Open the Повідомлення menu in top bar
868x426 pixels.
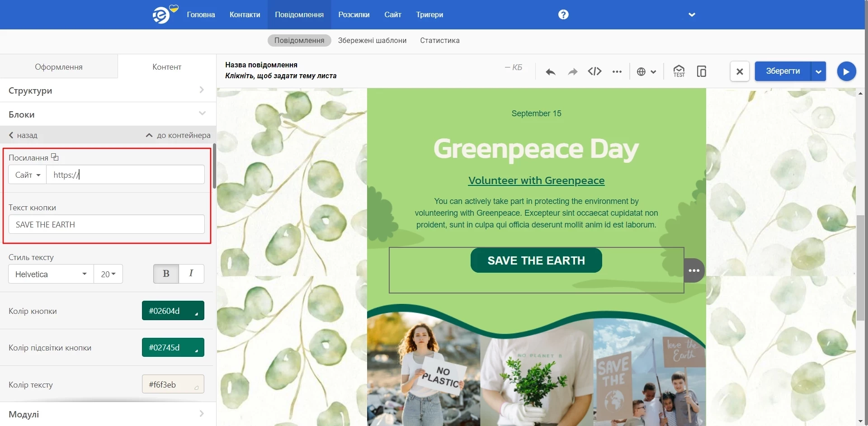tap(299, 14)
